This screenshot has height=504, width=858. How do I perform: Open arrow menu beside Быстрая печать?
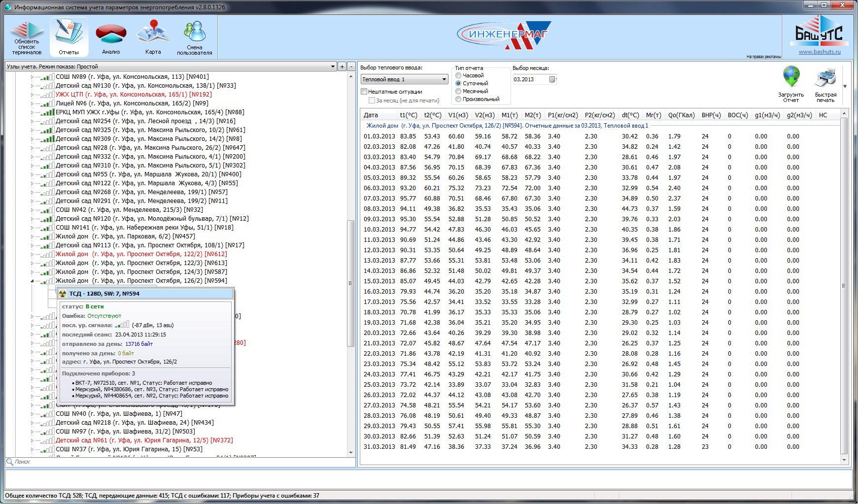tap(845, 87)
